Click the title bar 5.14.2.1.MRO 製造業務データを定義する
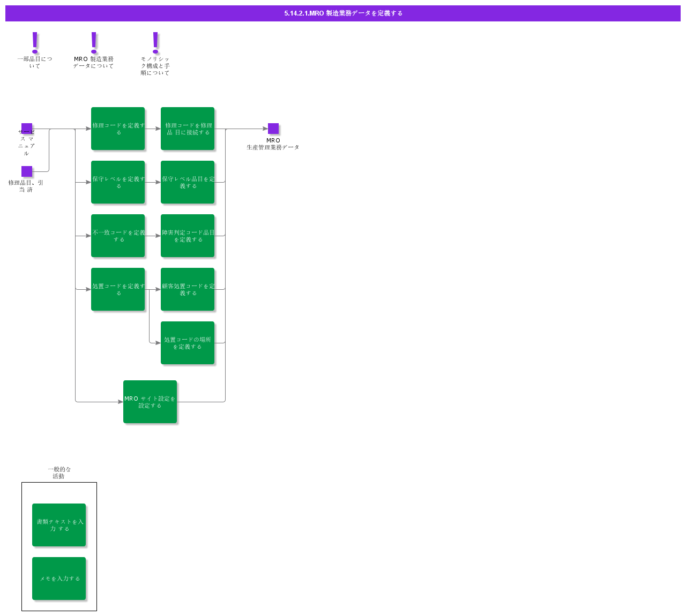The width and height of the screenshot is (686, 616). tap(343, 13)
